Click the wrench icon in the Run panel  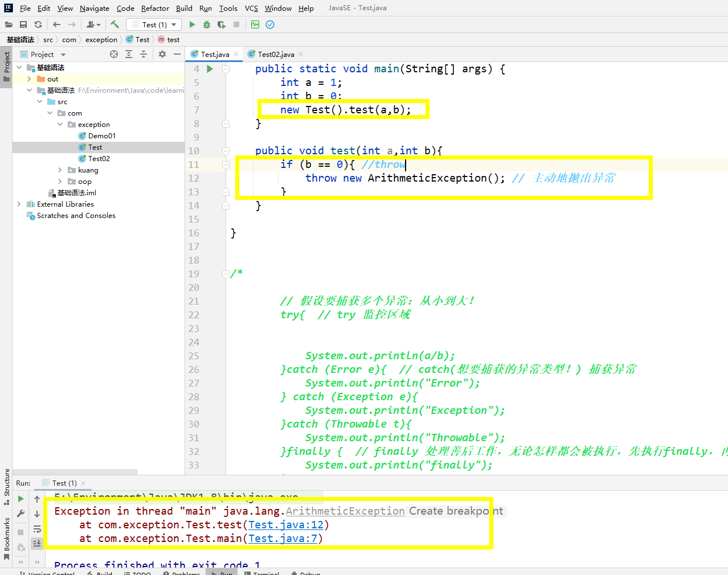(x=21, y=514)
